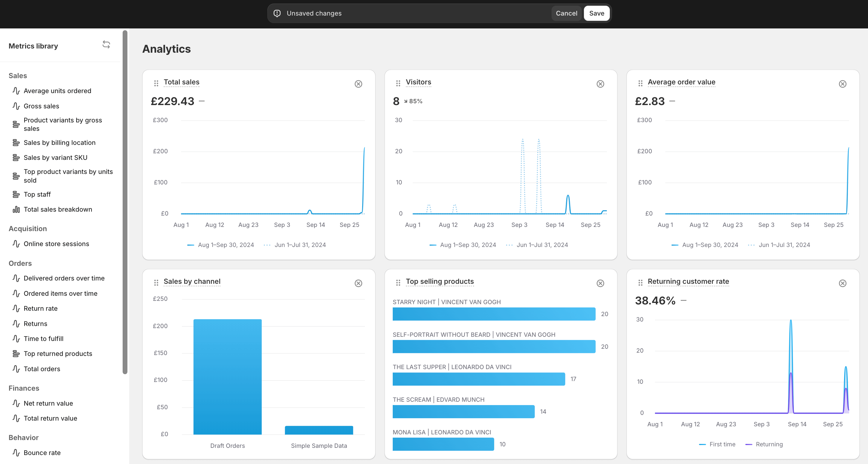This screenshot has width=868, height=464.
Task: Click the Visitors card drag handle
Action: tap(398, 83)
